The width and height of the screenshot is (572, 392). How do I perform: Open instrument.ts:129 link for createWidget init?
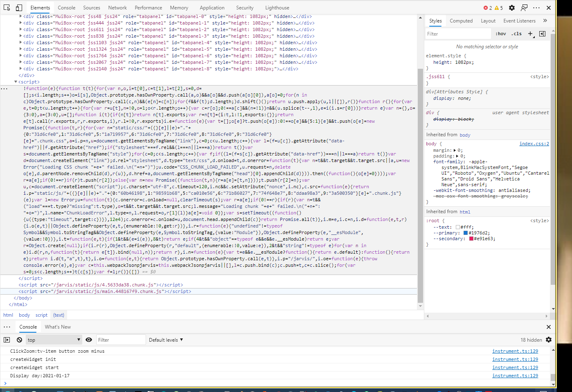point(515,359)
